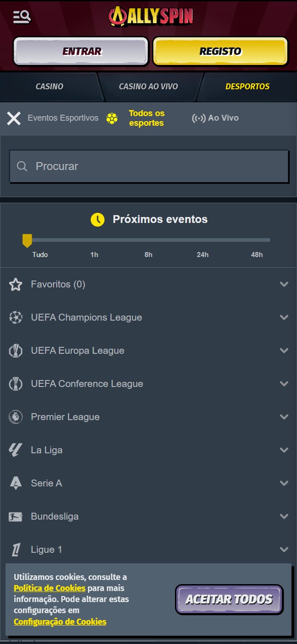Image resolution: width=297 pixels, height=644 pixels.
Task: Expand the Favoritos (0) chevron
Action: coord(284,284)
